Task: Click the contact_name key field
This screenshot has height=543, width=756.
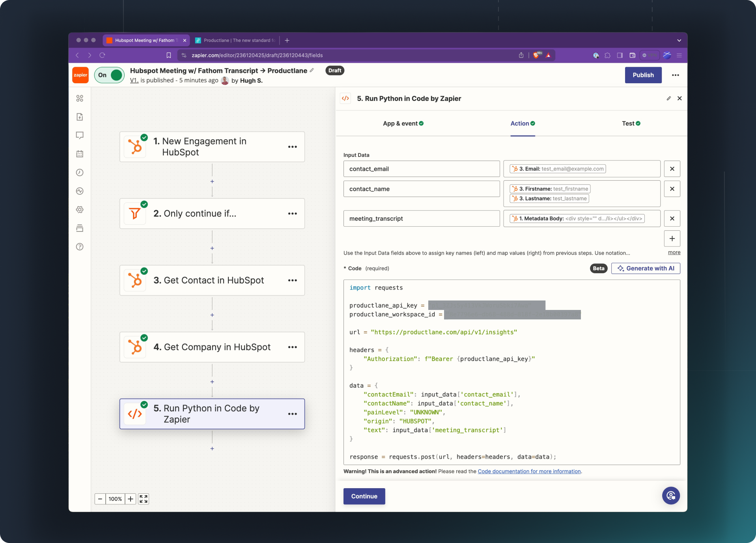Action: 422,189
